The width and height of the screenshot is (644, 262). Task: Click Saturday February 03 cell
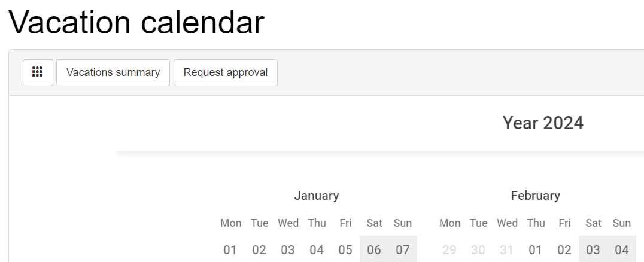(x=593, y=249)
